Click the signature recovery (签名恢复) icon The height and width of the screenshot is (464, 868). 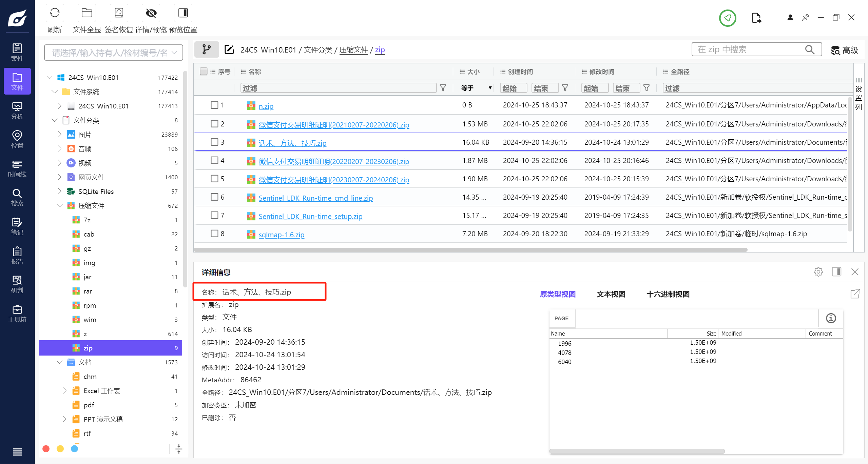119,13
